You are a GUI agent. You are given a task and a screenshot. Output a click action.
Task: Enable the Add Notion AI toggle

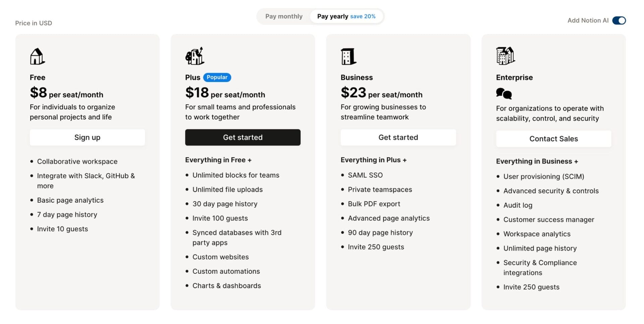[619, 20]
